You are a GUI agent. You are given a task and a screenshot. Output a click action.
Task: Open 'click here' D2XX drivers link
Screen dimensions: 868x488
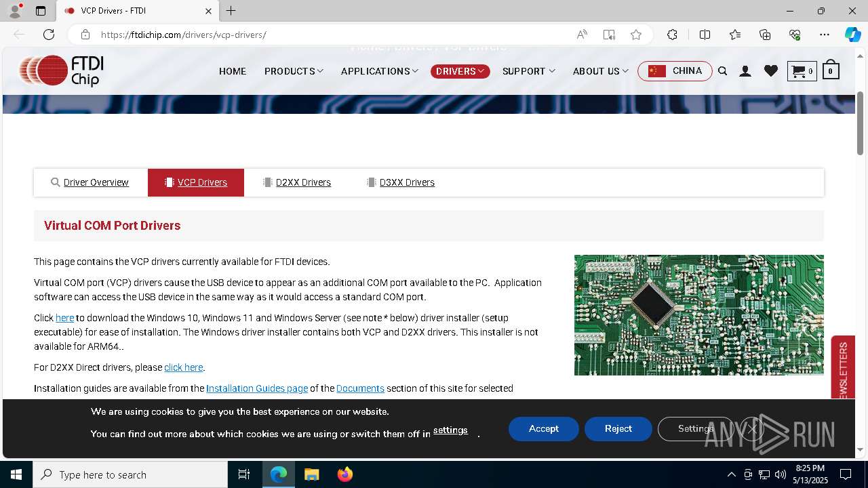(x=183, y=367)
